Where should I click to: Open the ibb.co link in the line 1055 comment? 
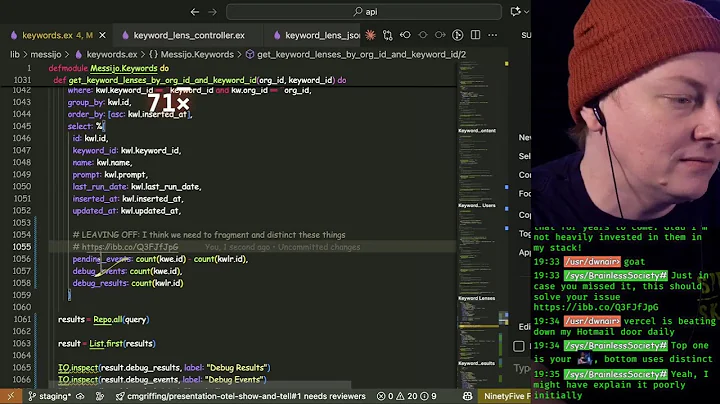tap(130, 247)
